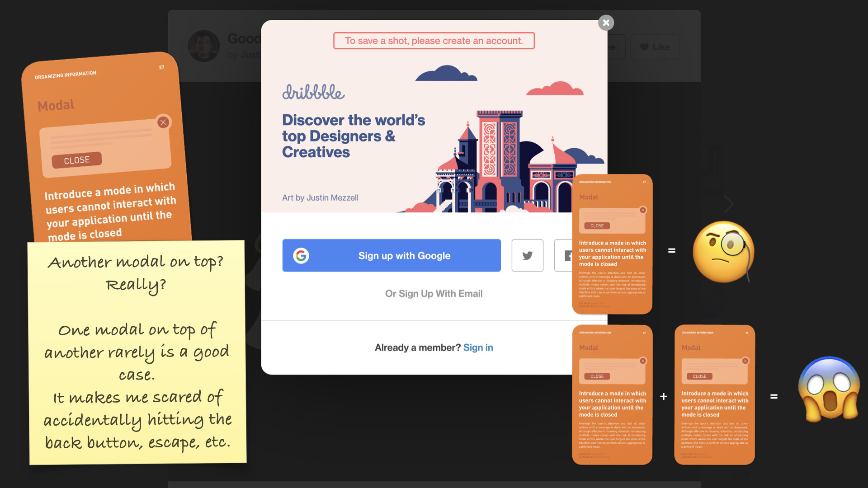Close the Dribbble sign-up modal
The width and height of the screenshot is (868, 488).
(606, 23)
